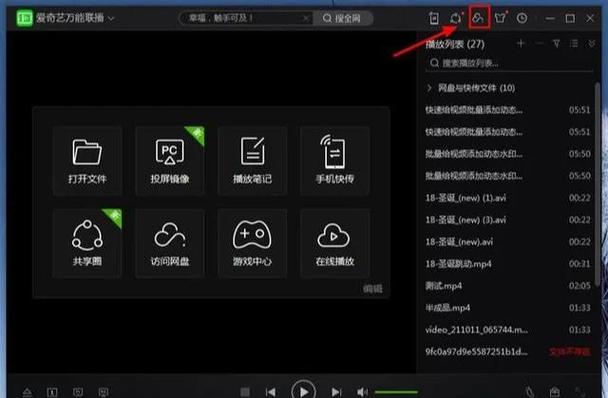Select 18-圣诞_(new) (3).avi in playlist
608x398 pixels.
pos(508,220)
